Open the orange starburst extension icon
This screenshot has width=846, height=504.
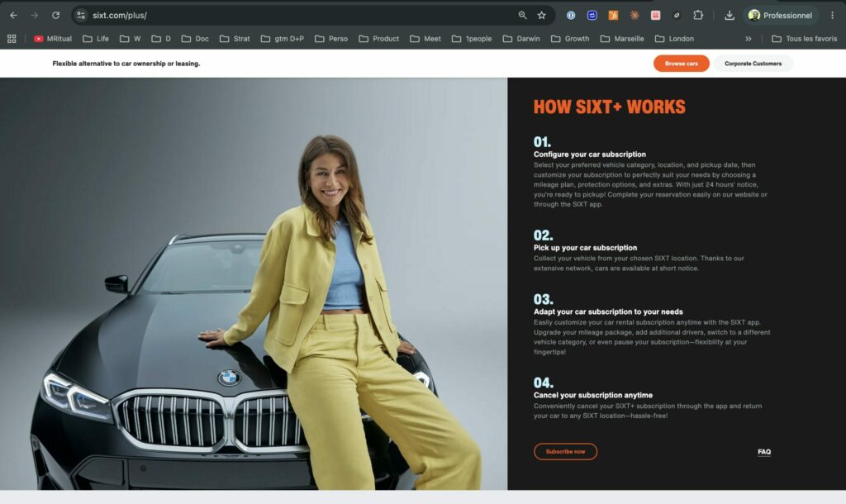click(x=634, y=15)
